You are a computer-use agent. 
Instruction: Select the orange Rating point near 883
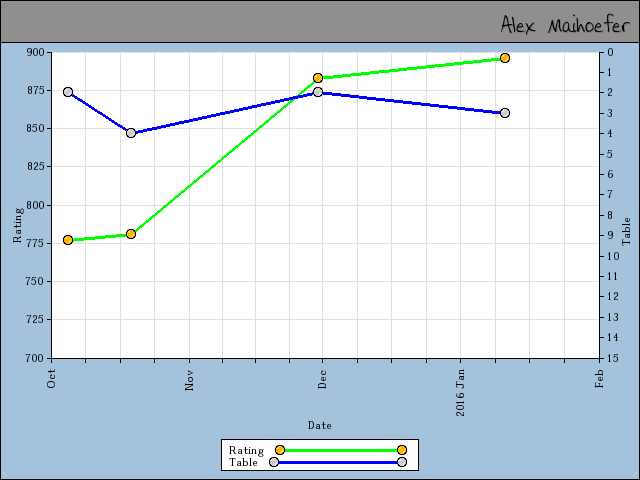[318, 78]
